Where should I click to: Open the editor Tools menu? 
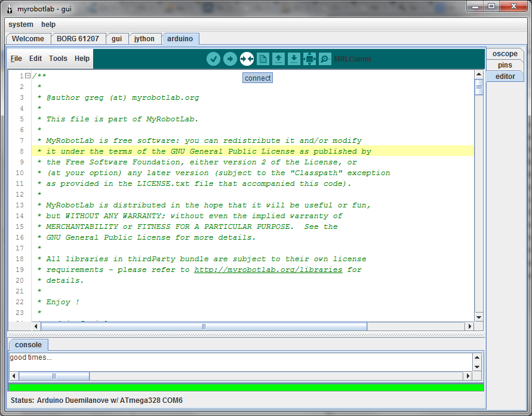(58, 59)
